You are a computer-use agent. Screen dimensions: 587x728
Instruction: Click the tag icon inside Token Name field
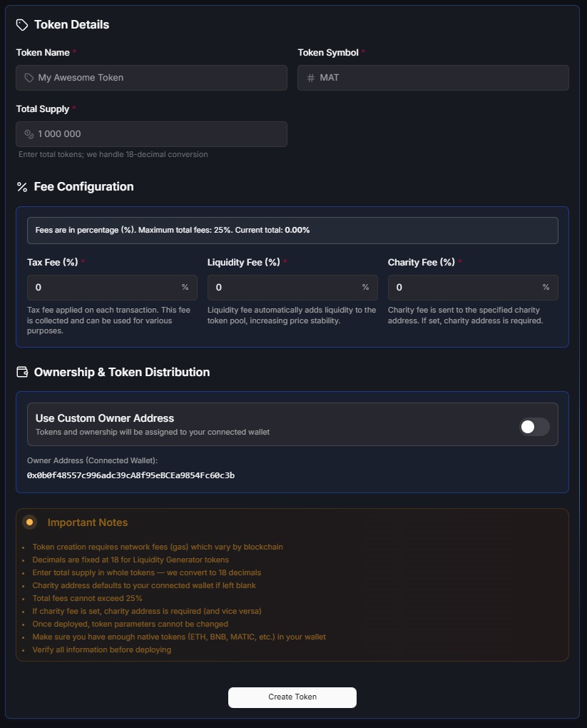pyautogui.click(x=29, y=77)
